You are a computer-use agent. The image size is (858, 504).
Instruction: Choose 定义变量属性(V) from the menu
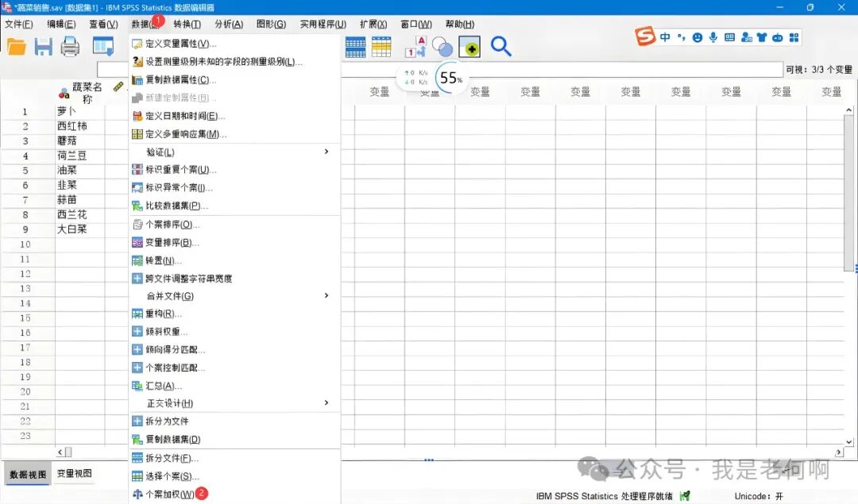pos(234,44)
